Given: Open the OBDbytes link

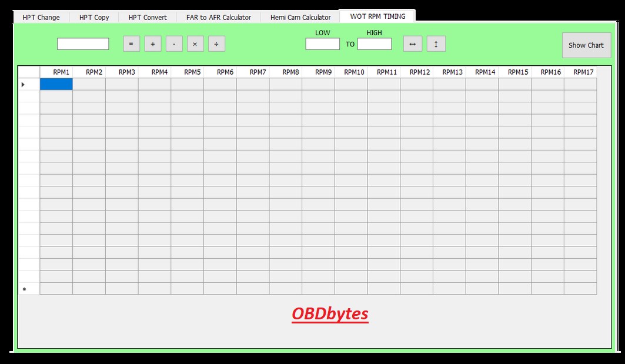Looking at the screenshot, I should (x=330, y=314).
